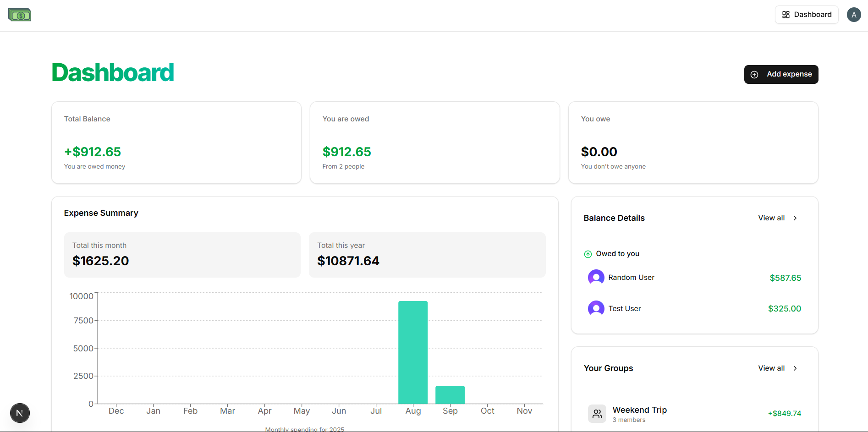Viewport: 868px width, 432px height.
Task: Click Test User's purple avatar
Action: point(596,308)
